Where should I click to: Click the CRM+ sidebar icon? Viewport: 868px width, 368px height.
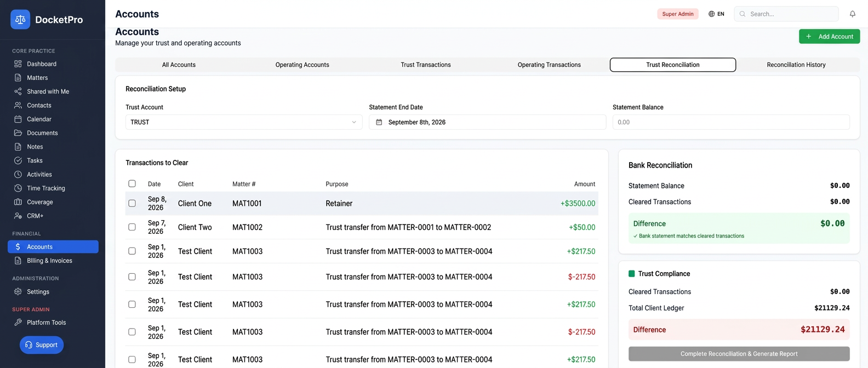pos(18,216)
